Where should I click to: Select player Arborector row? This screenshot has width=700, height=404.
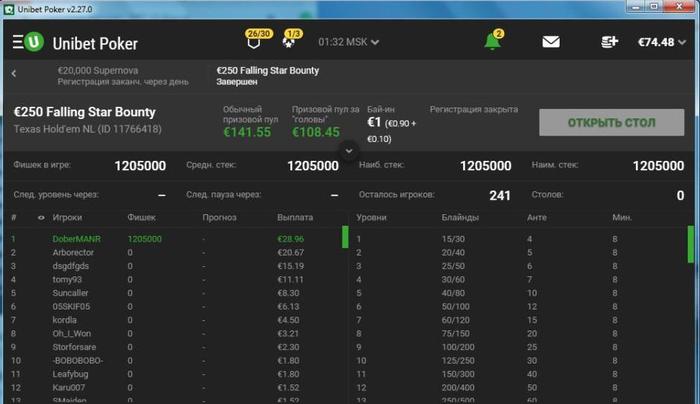[174, 253]
